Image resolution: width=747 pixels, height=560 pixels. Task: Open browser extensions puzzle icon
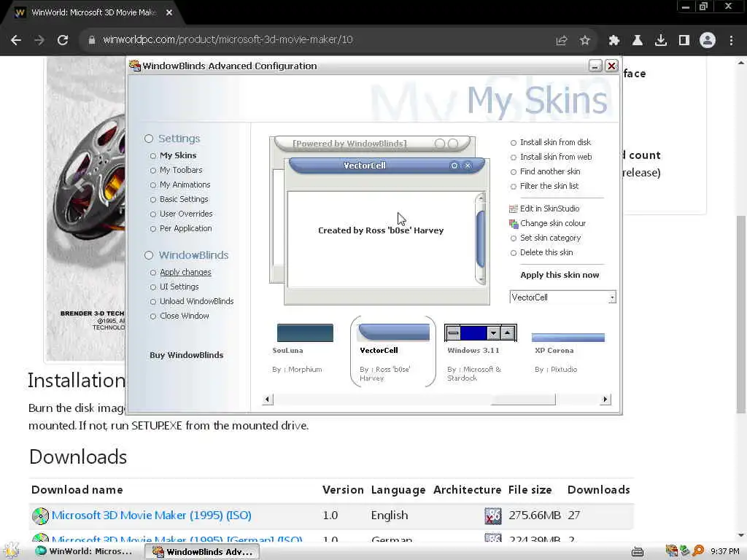click(x=614, y=41)
